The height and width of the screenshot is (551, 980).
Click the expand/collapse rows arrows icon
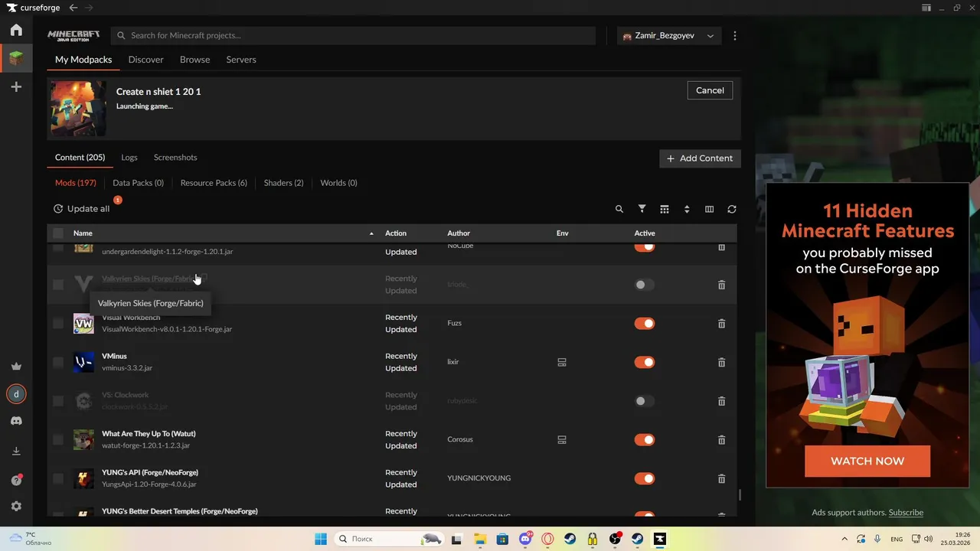[687, 209]
